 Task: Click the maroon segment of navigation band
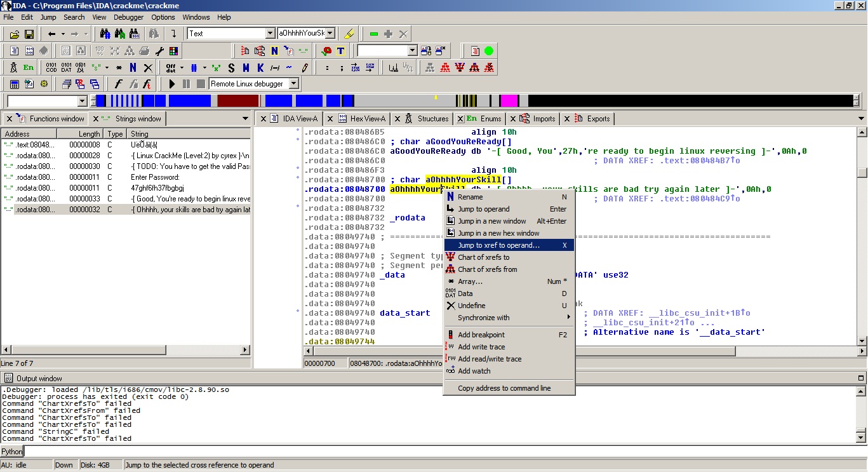(x=238, y=101)
